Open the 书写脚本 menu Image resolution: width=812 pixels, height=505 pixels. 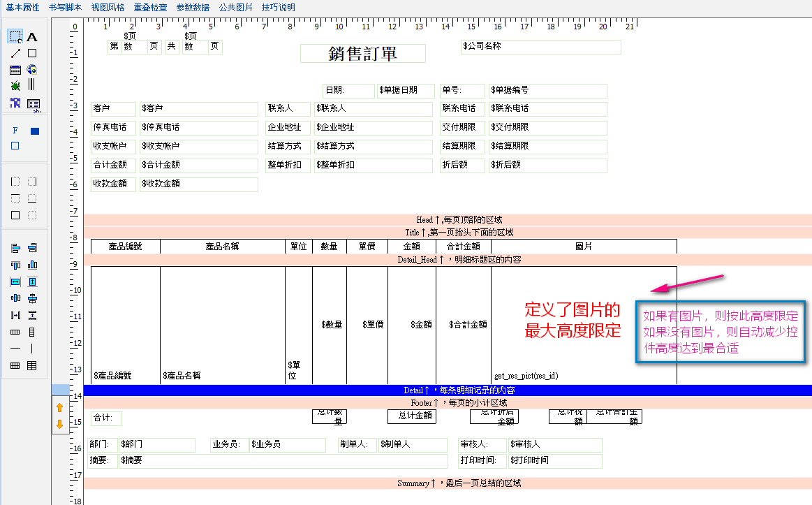pos(65,7)
